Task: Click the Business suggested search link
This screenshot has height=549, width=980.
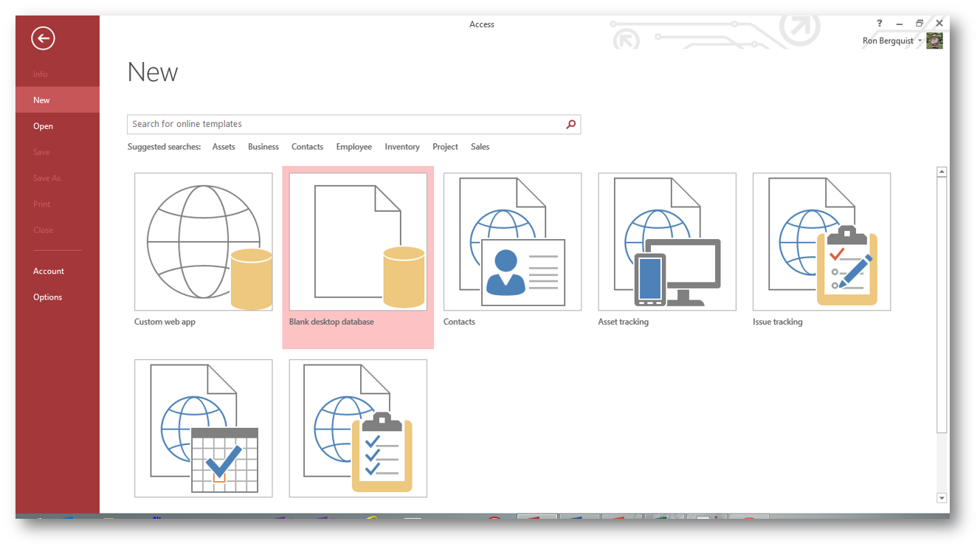Action: pyautogui.click(x=263, y=147)
